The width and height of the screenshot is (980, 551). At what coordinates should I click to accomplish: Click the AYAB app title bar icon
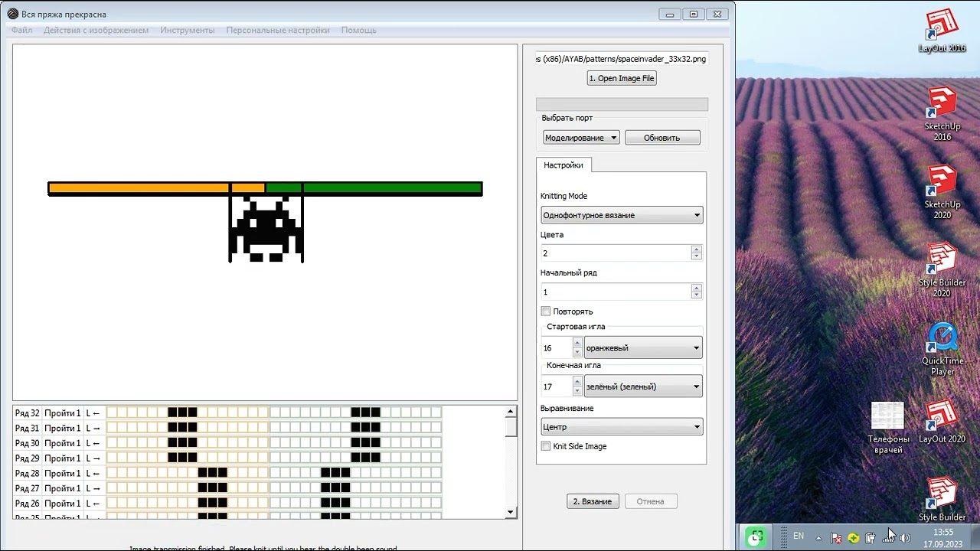tap(12, 14)
